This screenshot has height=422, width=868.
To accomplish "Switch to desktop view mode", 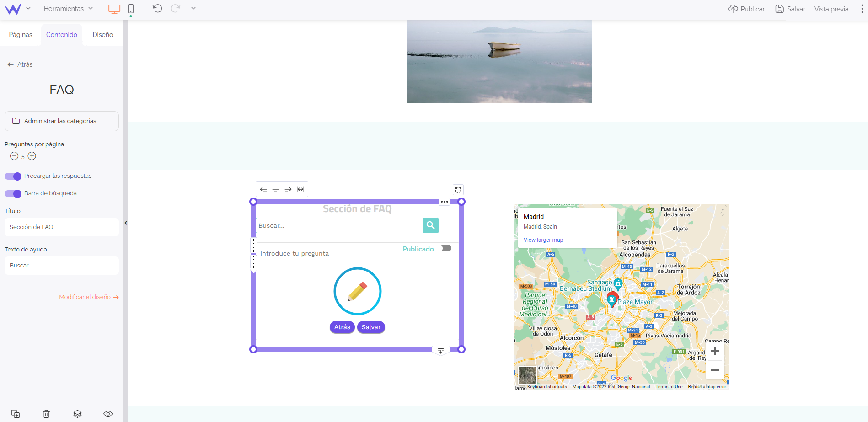I will 114,9.
